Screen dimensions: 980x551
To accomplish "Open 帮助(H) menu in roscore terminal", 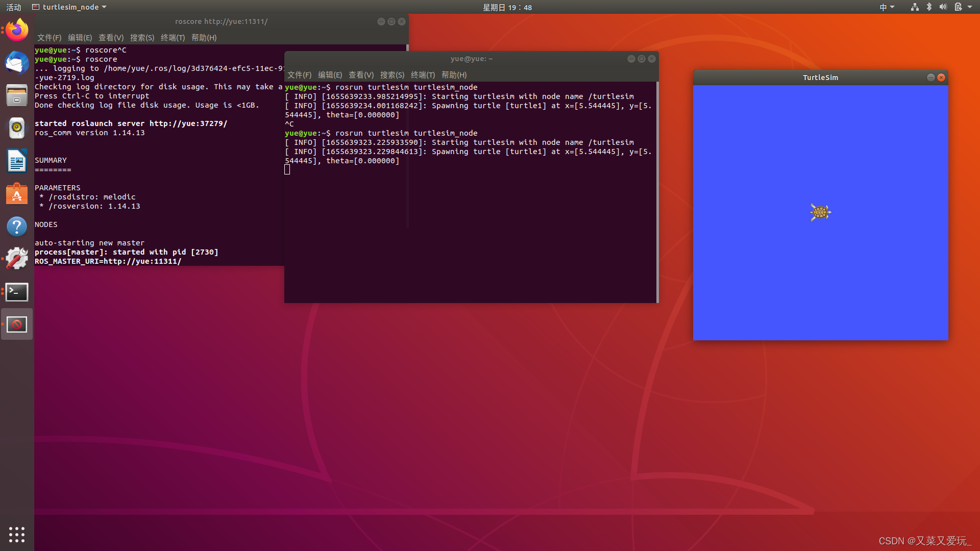I will tap(204, 38).
